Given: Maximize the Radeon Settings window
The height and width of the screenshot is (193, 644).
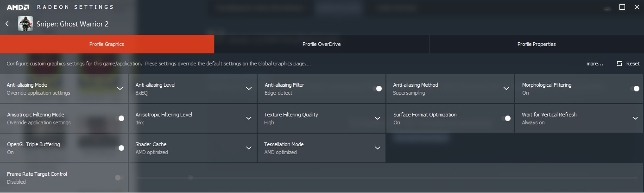Looking at the screenshot, I should coord(622,7).
